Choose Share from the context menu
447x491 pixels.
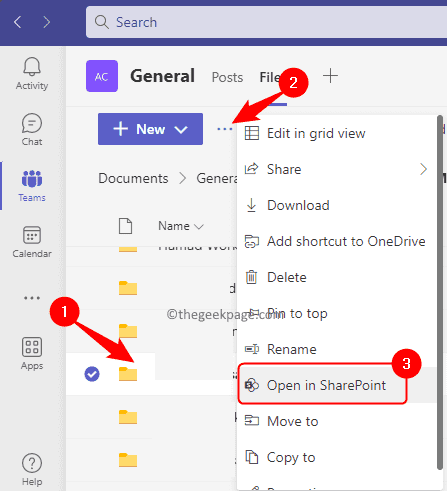click(x=337, y=169)
